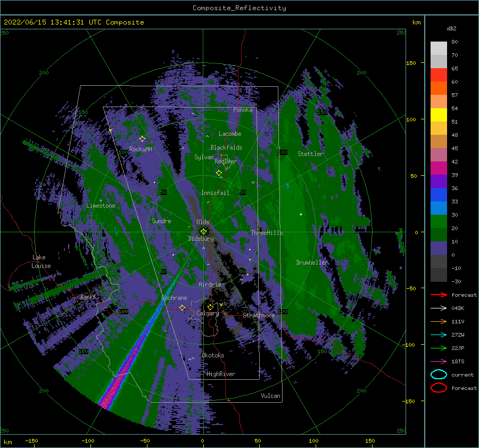Click the Stettler city label

310,154
